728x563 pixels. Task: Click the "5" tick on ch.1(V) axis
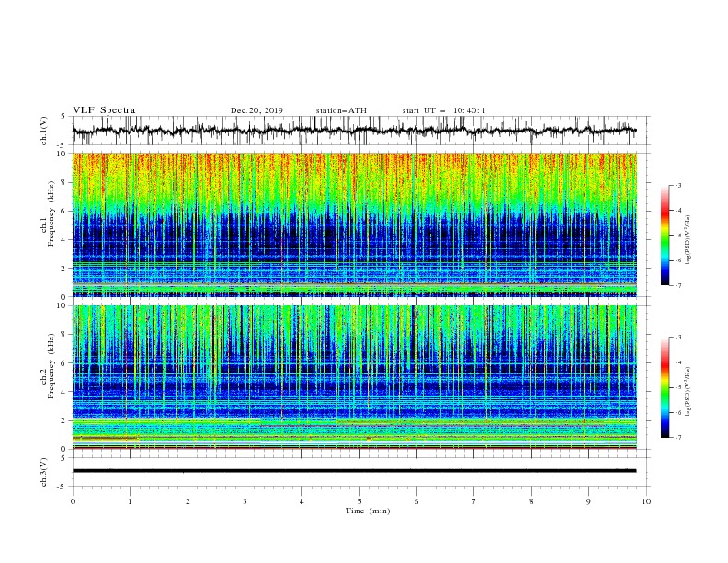[64, 116]
